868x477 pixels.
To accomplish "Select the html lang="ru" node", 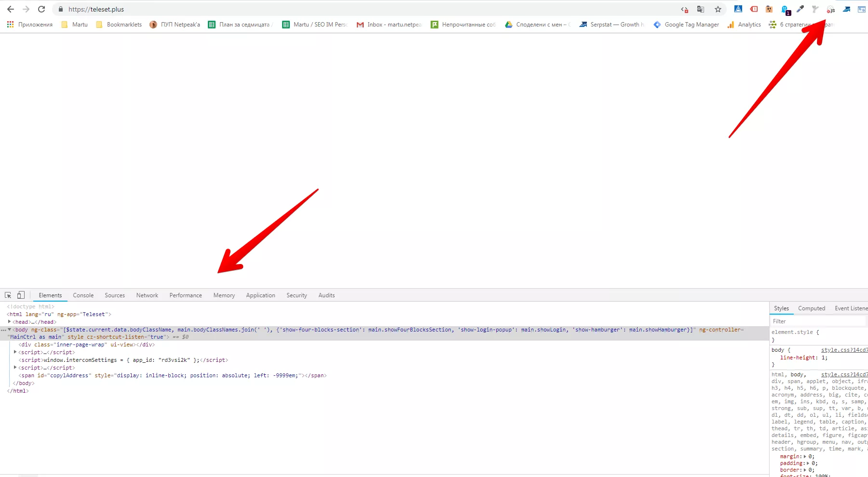I will click(59, 314).
